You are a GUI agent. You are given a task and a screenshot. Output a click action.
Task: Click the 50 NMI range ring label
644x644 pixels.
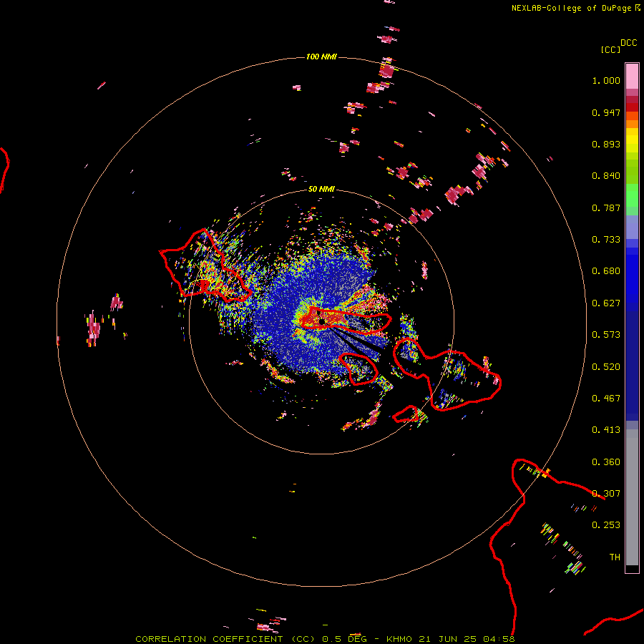tap(321, 189)
